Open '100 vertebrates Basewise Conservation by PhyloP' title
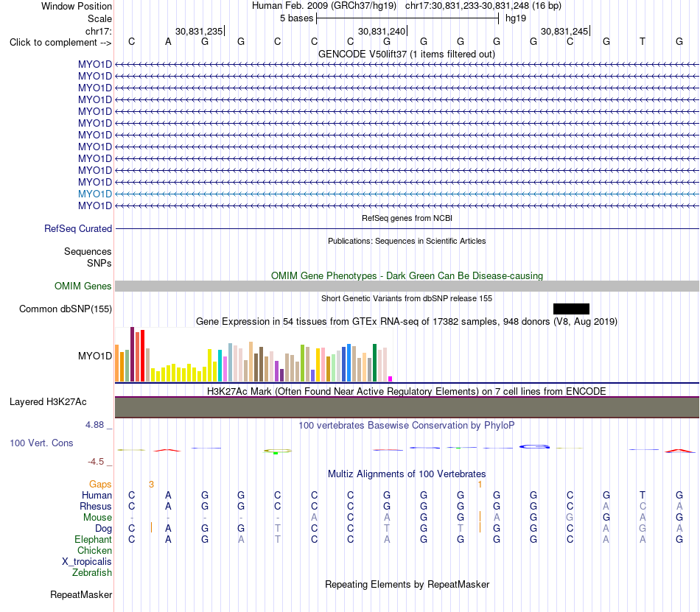Screen dimensions: 700x612 click(407, 426)
